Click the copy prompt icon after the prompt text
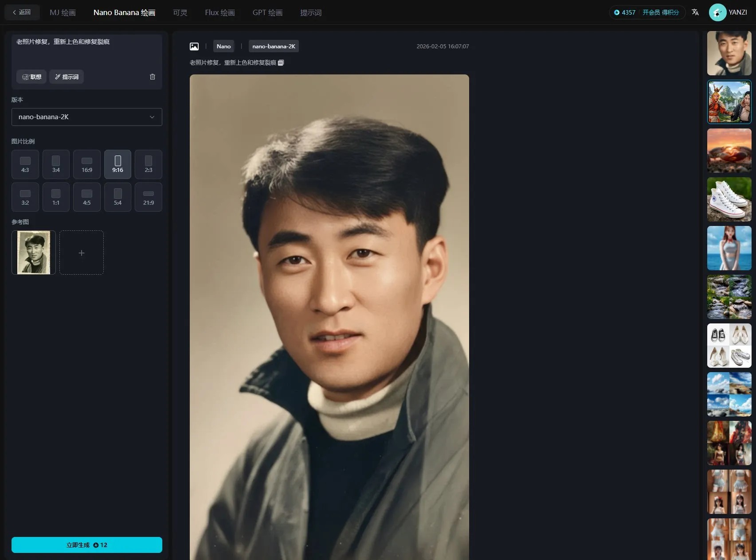Viewport: 756px width, 560px height. pyautogui.click(x=280, y=62)
